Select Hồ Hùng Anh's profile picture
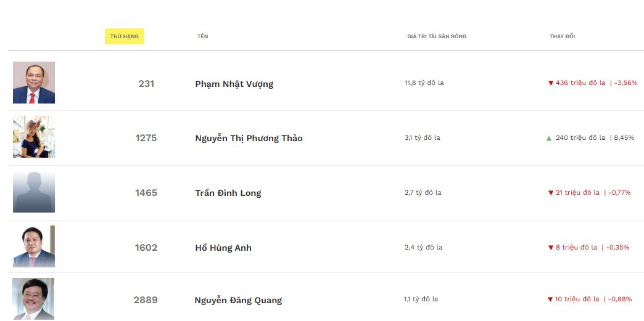644x321 pixels. tap(34, 246)
